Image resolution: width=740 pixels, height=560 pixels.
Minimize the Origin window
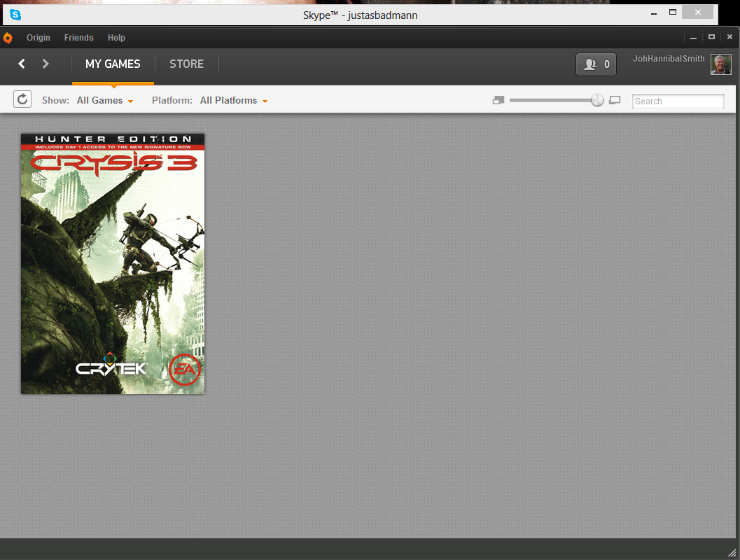click(x=693, y=37)
